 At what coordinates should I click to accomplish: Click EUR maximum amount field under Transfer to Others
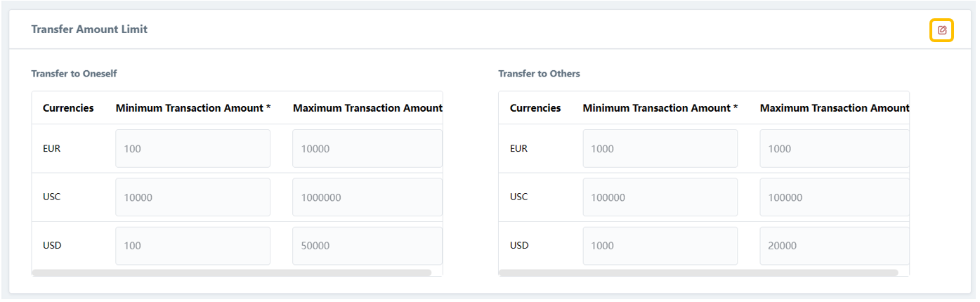click(834, 149)
